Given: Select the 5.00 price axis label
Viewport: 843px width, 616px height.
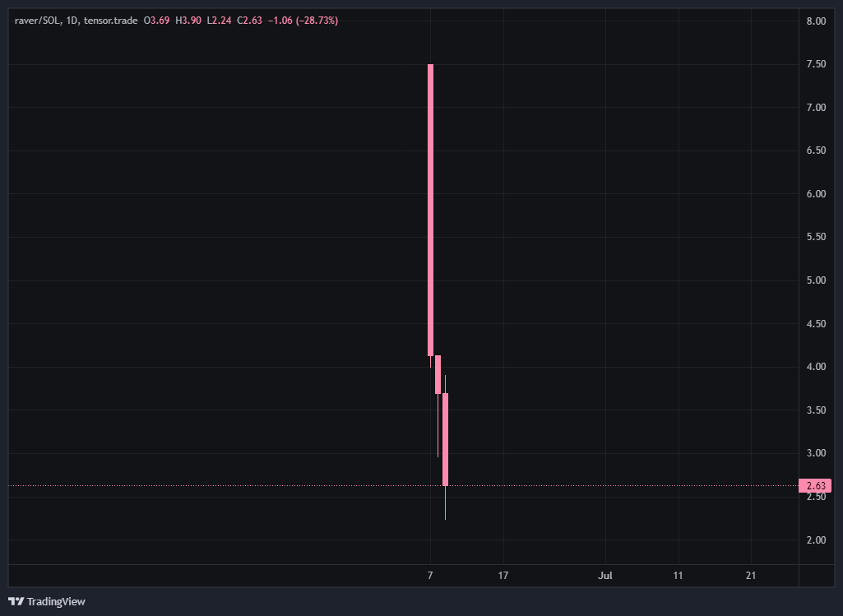Looking at the screenshot, I should (816, 280).
